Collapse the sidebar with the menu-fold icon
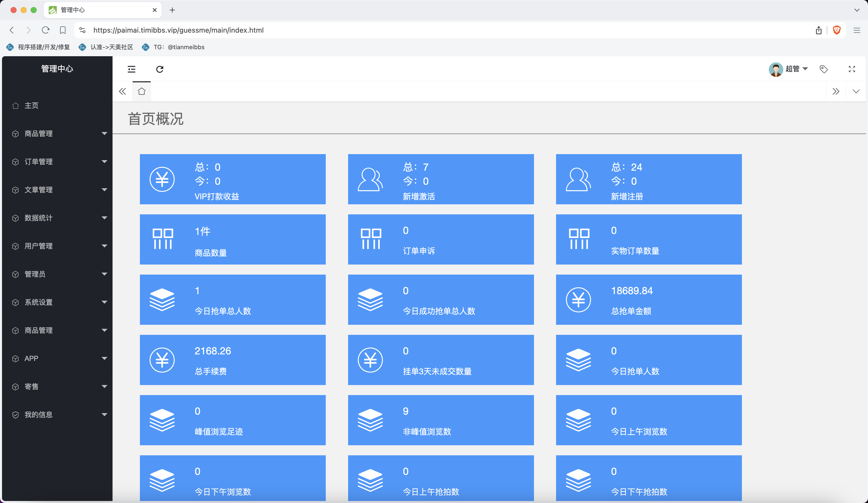Screen dimensions: 868x503 (131, 69)
